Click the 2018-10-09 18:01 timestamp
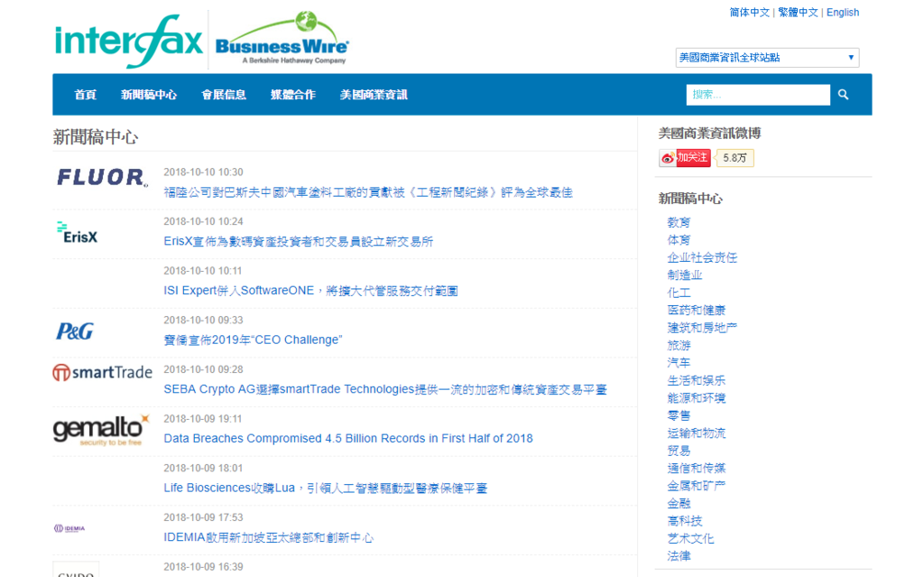 (x=203, y=468)
